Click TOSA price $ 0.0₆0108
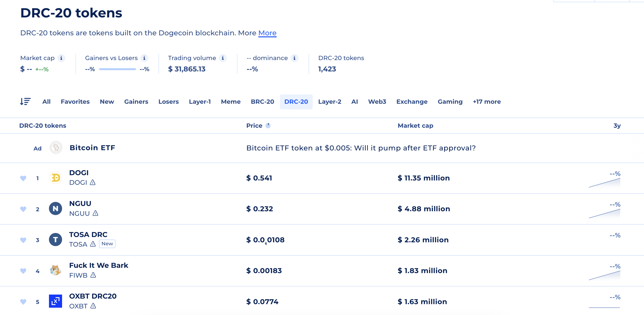Image resolution: width=644 pixels, height=315 pixels. coord(265,240)
